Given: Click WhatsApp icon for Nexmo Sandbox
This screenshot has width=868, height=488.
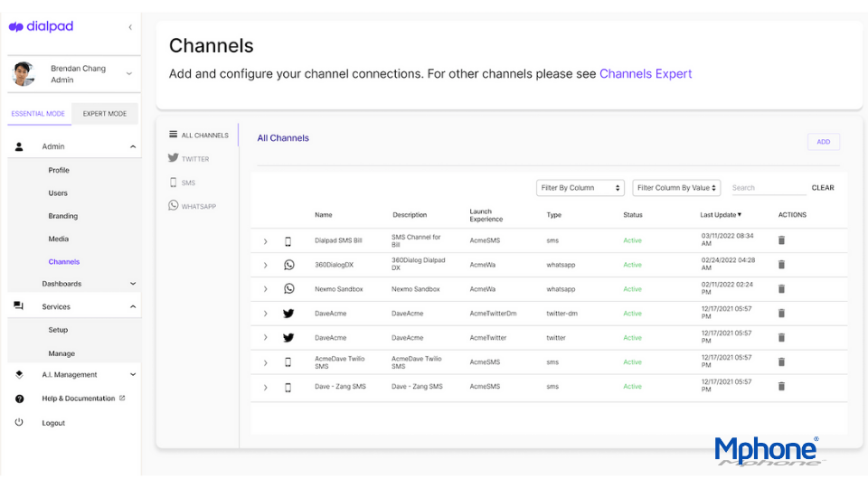Looking at the screenshot, I should coord(289,289).
